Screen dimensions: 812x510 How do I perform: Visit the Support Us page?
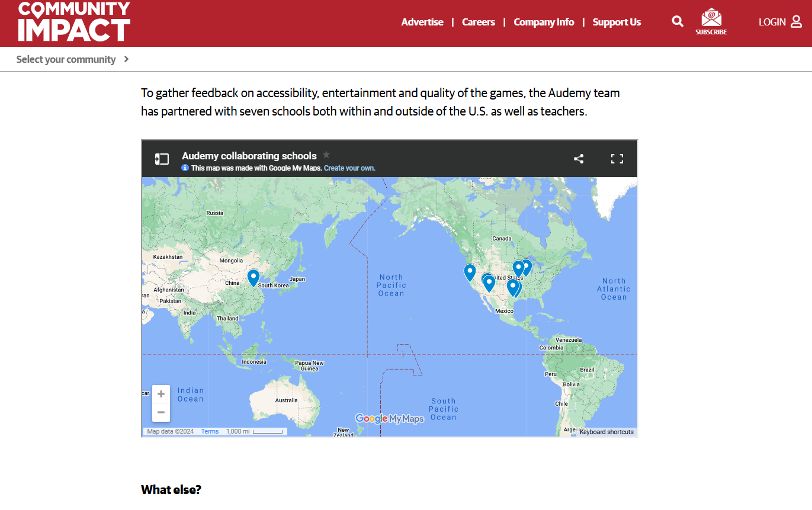tap(617, 22)
